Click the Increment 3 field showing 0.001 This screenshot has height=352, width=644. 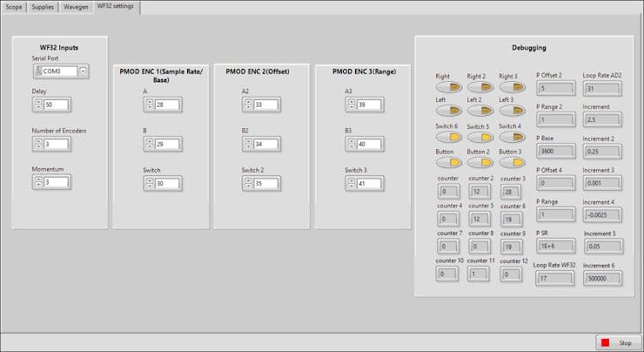point(602,183)
